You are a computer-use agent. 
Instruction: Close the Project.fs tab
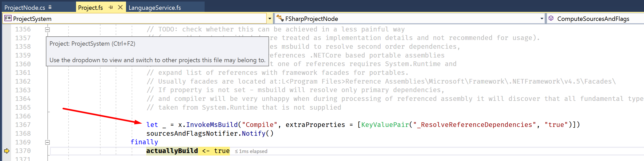coord(120,7)
